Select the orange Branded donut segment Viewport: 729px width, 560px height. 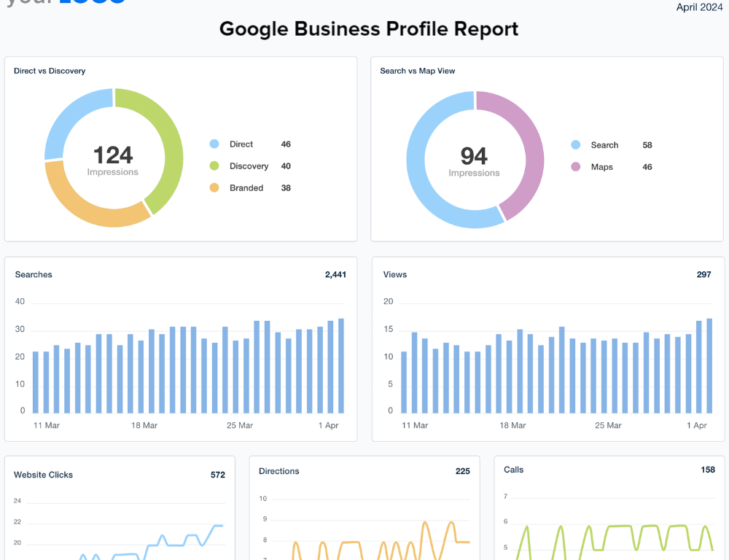pos(87,208)
